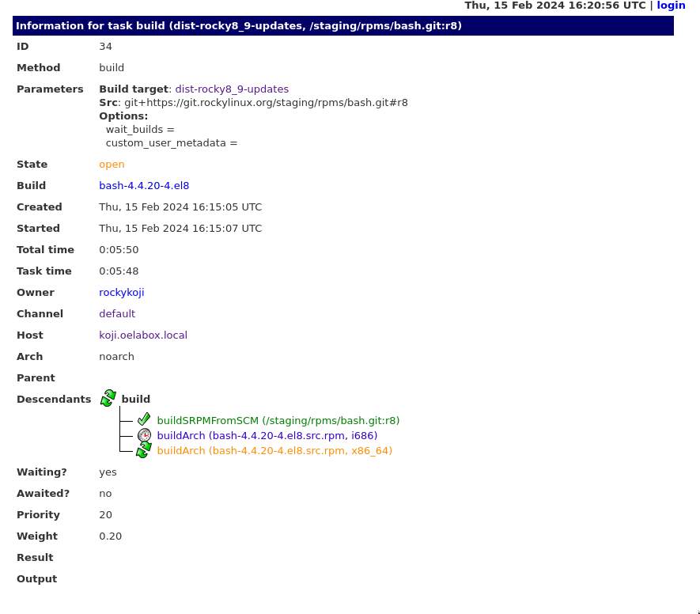The image size is (700, 614).
Task: Click the Priority value 20
Action: coord(105,515)
